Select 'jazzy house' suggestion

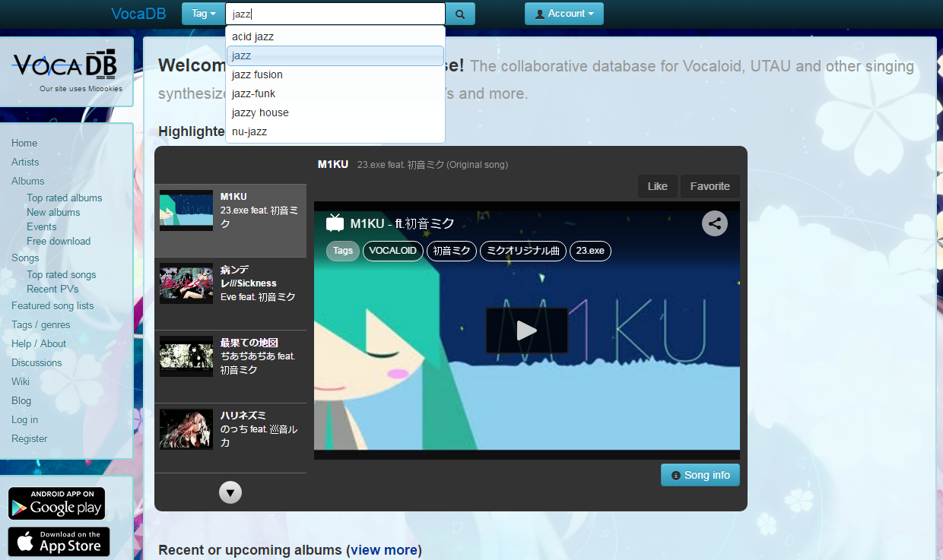pos(335,112)
